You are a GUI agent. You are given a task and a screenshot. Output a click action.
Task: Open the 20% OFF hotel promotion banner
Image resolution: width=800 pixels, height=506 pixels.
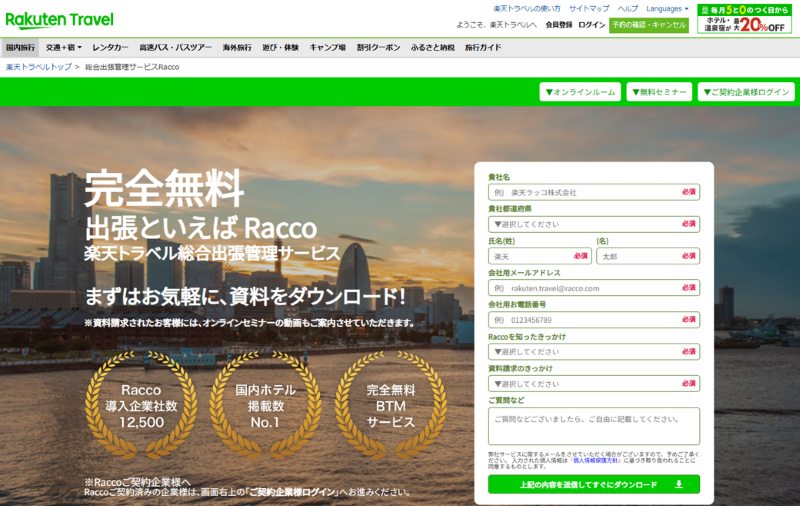[744, 19]
